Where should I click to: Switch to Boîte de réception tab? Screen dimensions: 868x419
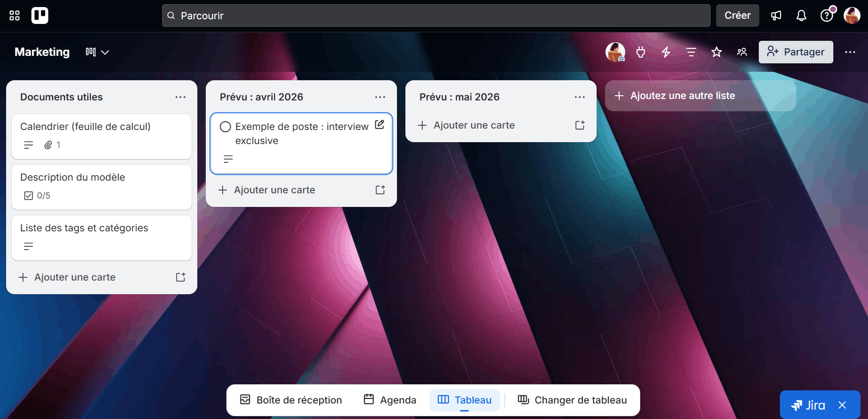point(291,400)
